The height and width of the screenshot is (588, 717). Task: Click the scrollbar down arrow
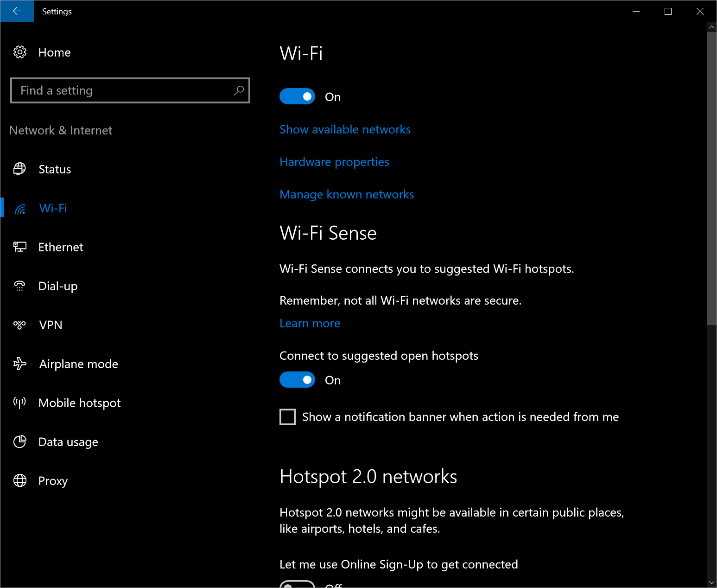pos(711,582)
